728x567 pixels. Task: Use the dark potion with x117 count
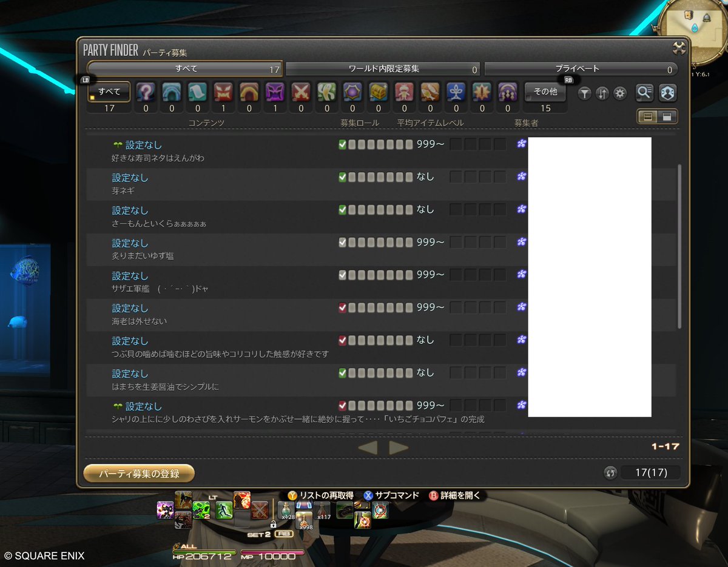pyautogui.click(x=322, y=511)
